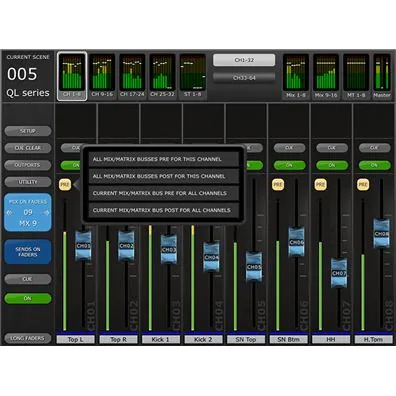Click the CH08 fader knob
Viewport: 396px width, 396px height.
(382, 234)
